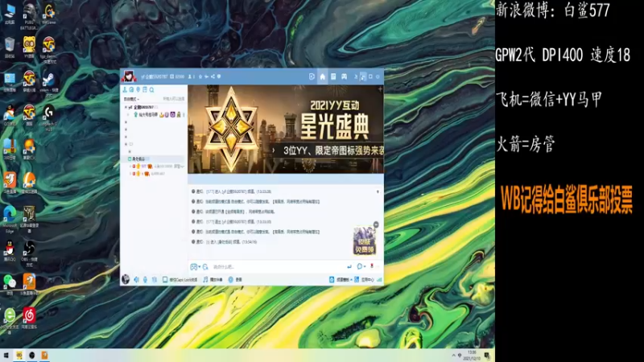The image size is (644, 362).
Task: Open the chat bubble dropdown in chat input
Action: point(361,267)
